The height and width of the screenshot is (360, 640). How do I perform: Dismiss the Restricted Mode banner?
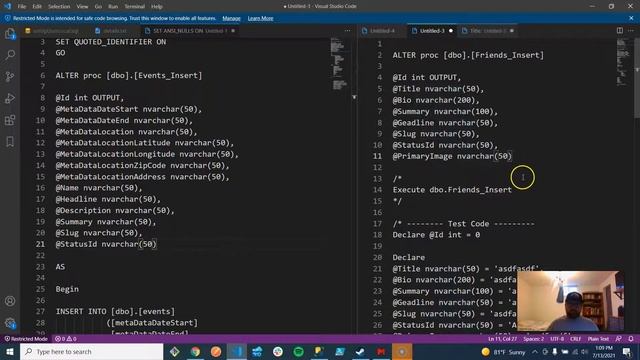[631, 18]
